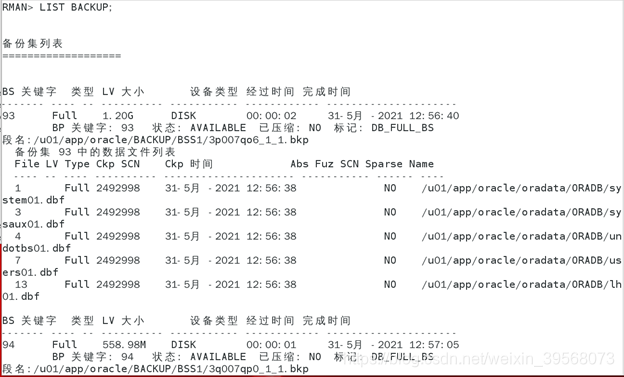Click the 'saux01.dbf' file name
The height and width of the screenshot is (377, 624).
[33, 224]
